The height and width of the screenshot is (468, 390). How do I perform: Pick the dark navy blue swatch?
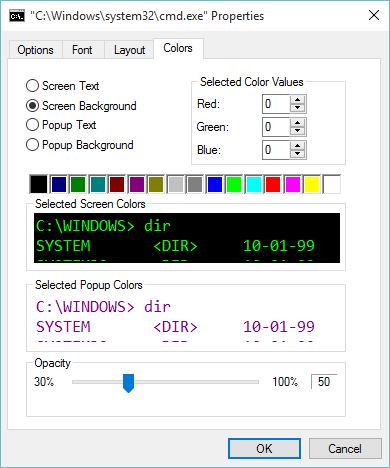pyautogui.click(x=59, y=184)
